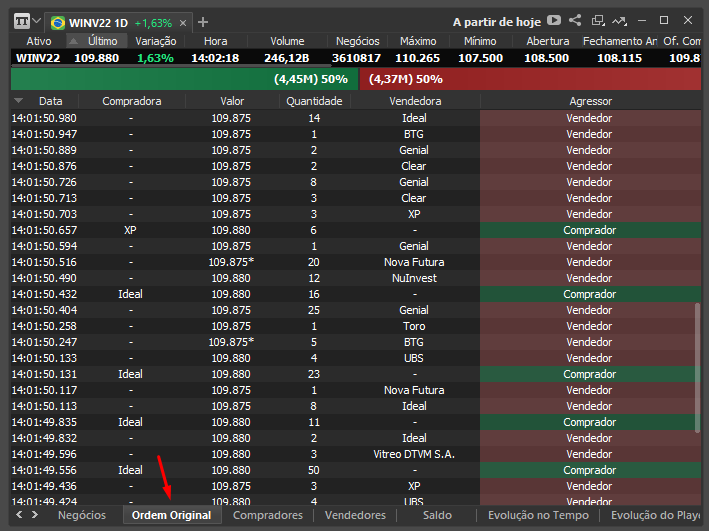The image size is (709, 531).
Task: Switch to the Vendedores tab
Action: point(355,515)
